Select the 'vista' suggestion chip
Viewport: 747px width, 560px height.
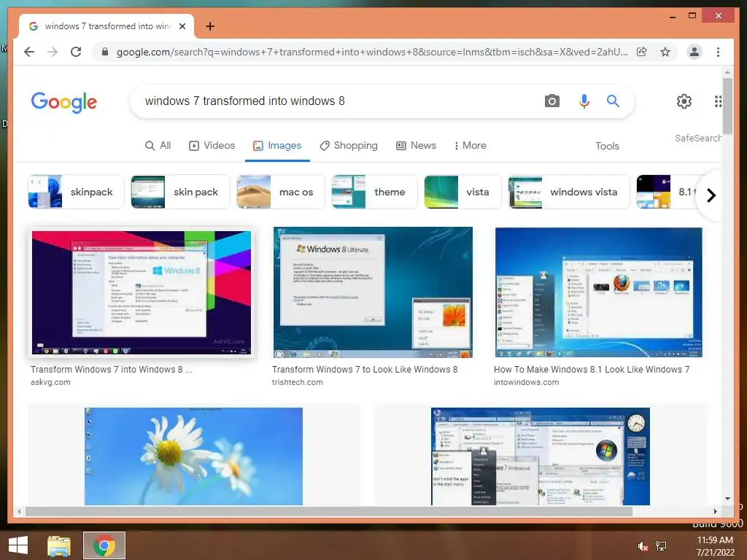coord(463,192)
